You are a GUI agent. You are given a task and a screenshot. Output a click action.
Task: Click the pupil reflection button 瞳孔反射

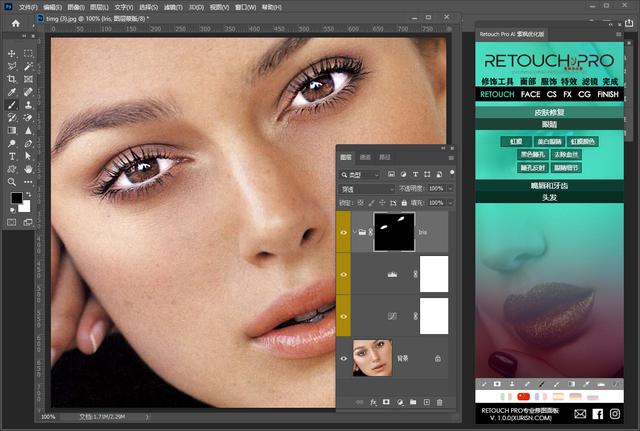(532, 167)
